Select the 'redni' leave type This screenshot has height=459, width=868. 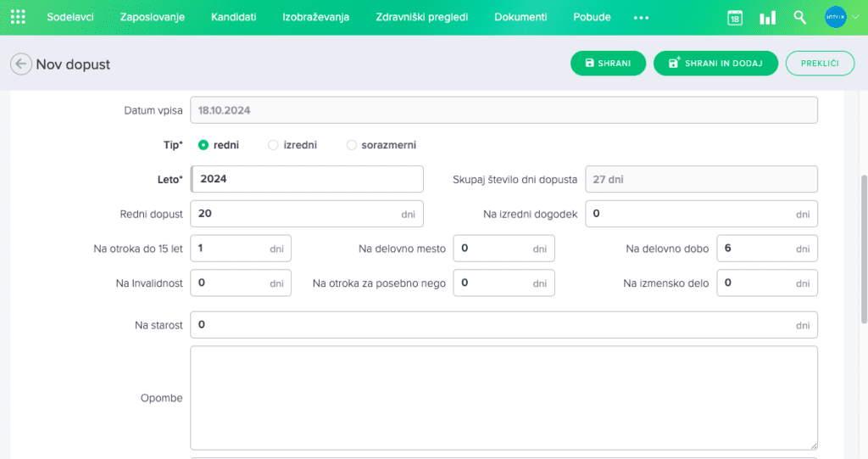pos(203,145)
